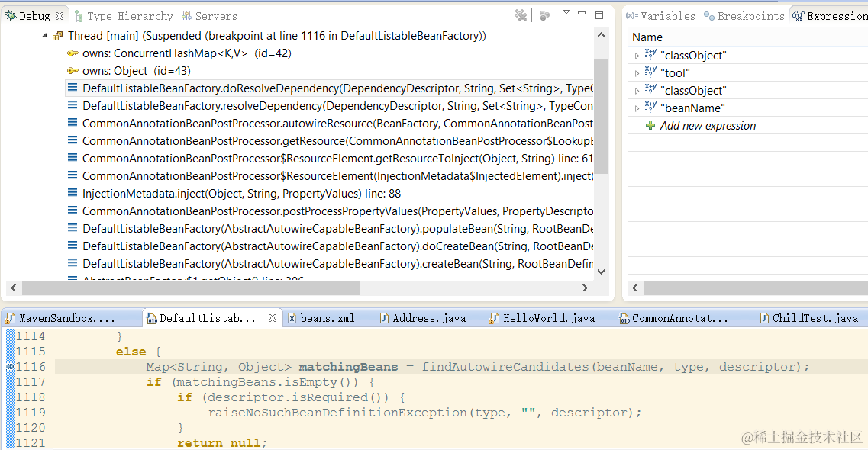This screenshot has width=868, height=450.
Task: Click Add new expression
Action: [x=708, y=126]
